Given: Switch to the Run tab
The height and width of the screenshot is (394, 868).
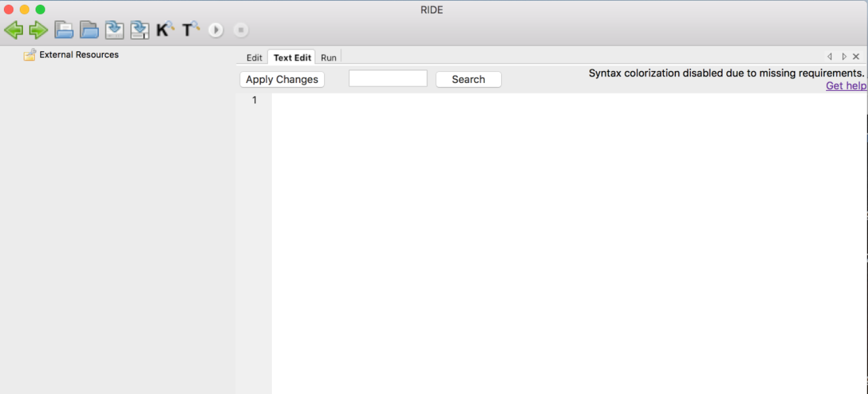Looking at the screenshot, I should pyautogui.click(x=329, y=57).
